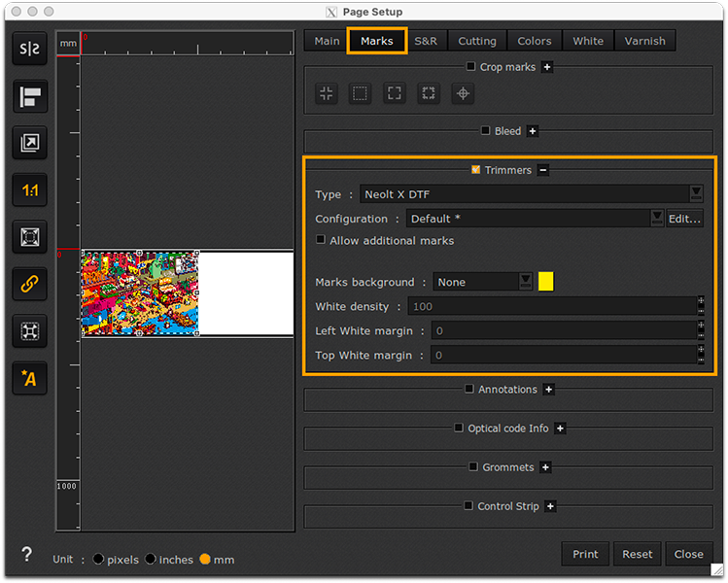This screenshot has height=583, width=728.
Task: Enable the Crop marks checkbox
Action: pos(470,66)
